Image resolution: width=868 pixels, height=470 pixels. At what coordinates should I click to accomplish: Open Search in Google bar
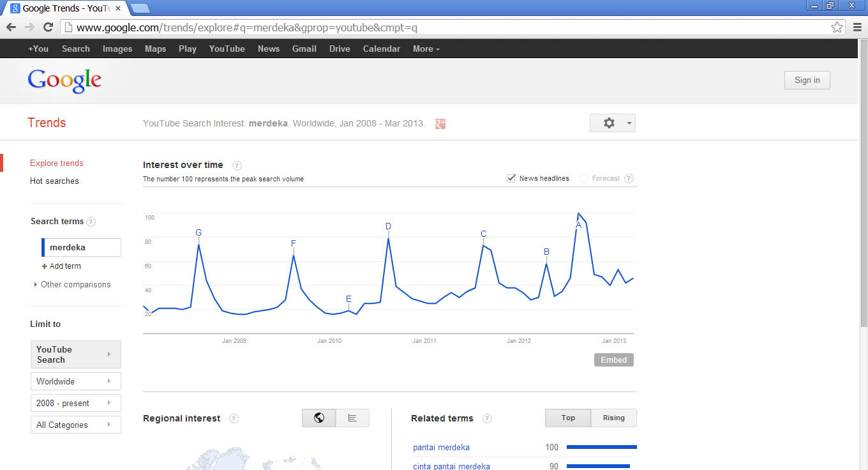point(76,49)
